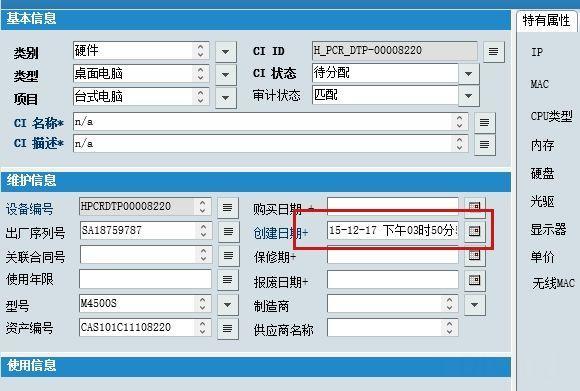This screenshot has width=580, height=391.
Task: Click the 无线MAC attribute label
Action: [x=553, y=283]
